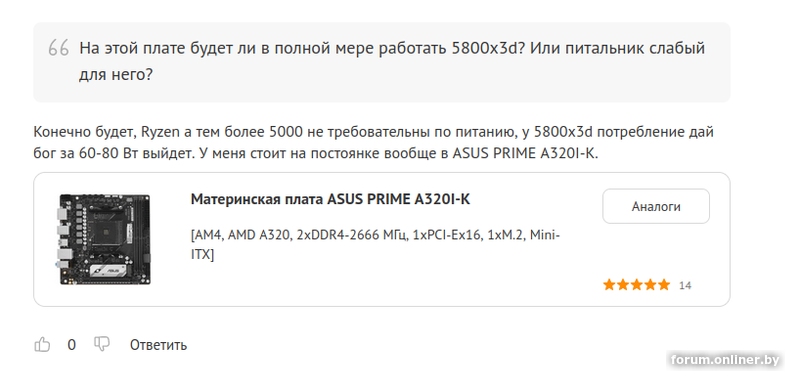
Task: Click the forum.onliner.by watermark
Action: point(725,360)
